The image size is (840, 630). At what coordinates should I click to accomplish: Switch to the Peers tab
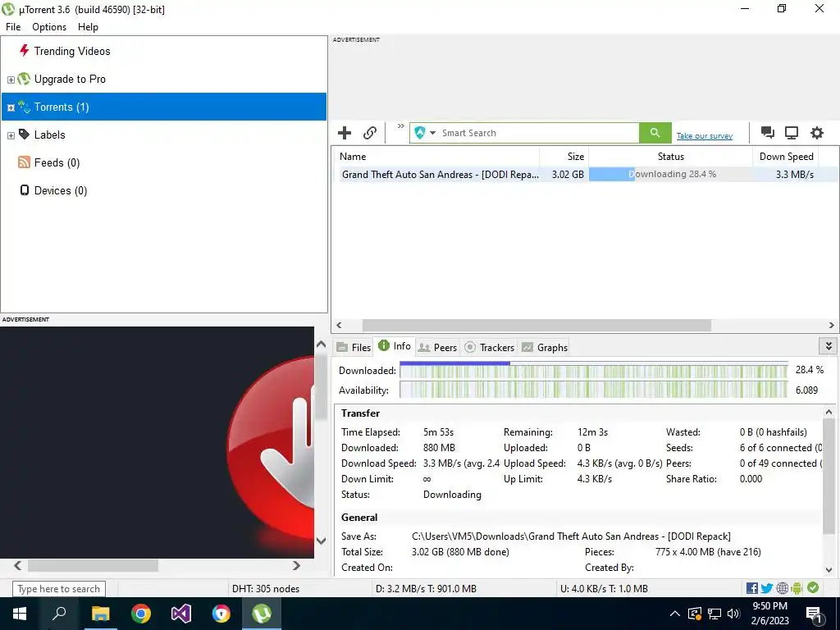(x=437, y=347)
